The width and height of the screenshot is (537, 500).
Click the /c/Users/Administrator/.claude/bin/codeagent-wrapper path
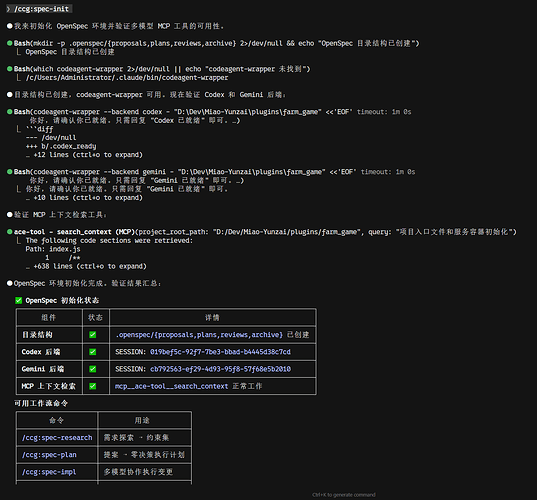(x=127, y=78)
